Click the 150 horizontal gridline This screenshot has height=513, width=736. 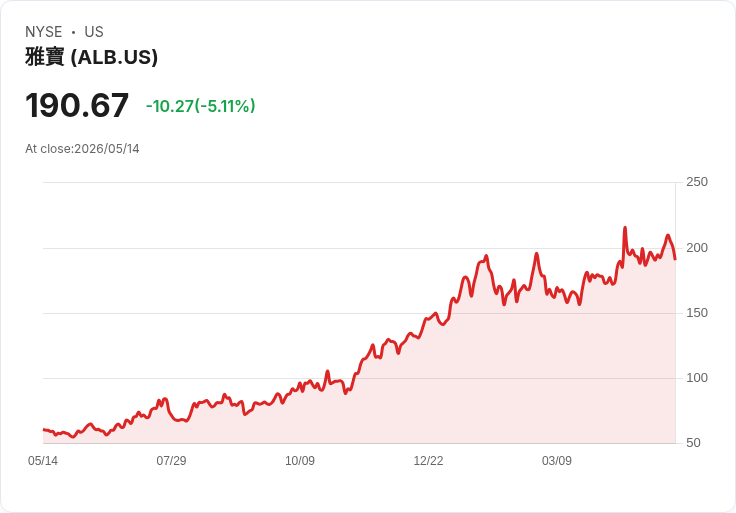pyautogui.click(x=359, y=313)
